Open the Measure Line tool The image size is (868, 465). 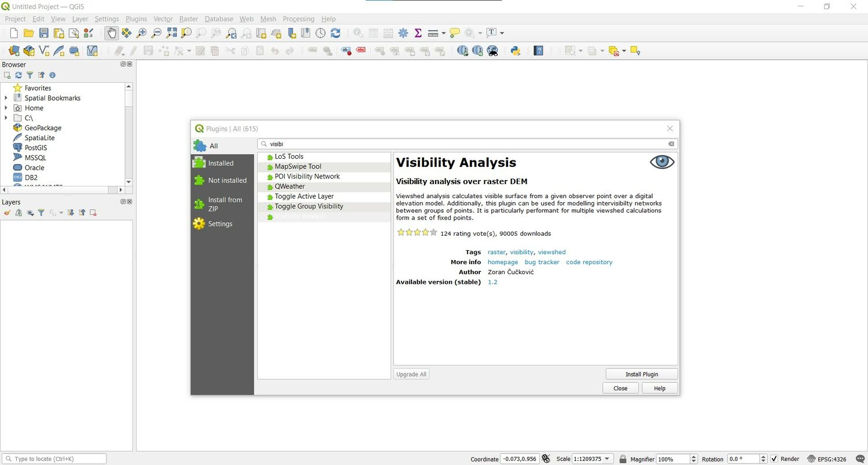(x=434, y=33)
